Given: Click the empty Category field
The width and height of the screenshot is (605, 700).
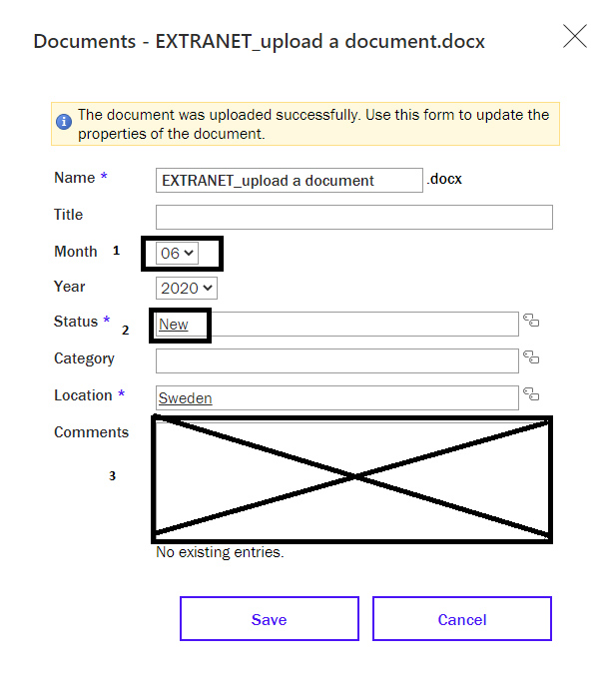Looking at the screenshot, I should 337,361.
